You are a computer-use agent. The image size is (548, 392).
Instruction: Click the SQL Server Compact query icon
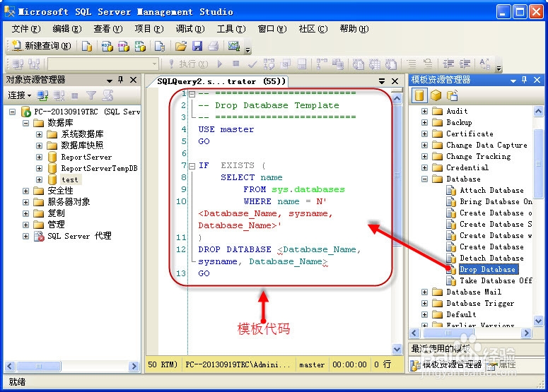160,46
